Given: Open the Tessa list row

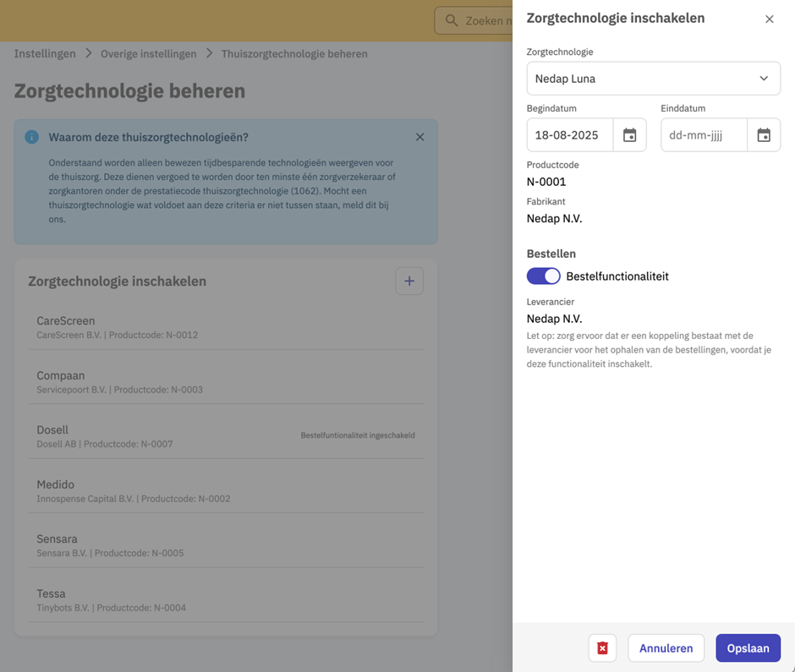Looking at the screenshot, I should tap(226, 600).
